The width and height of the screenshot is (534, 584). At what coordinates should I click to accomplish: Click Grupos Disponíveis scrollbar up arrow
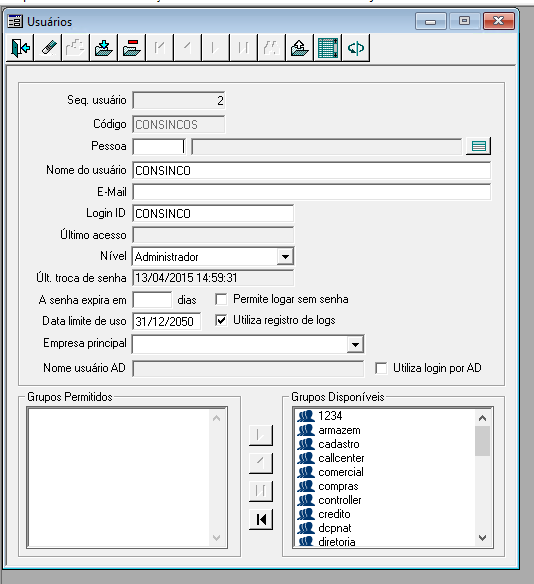point(483,418)
